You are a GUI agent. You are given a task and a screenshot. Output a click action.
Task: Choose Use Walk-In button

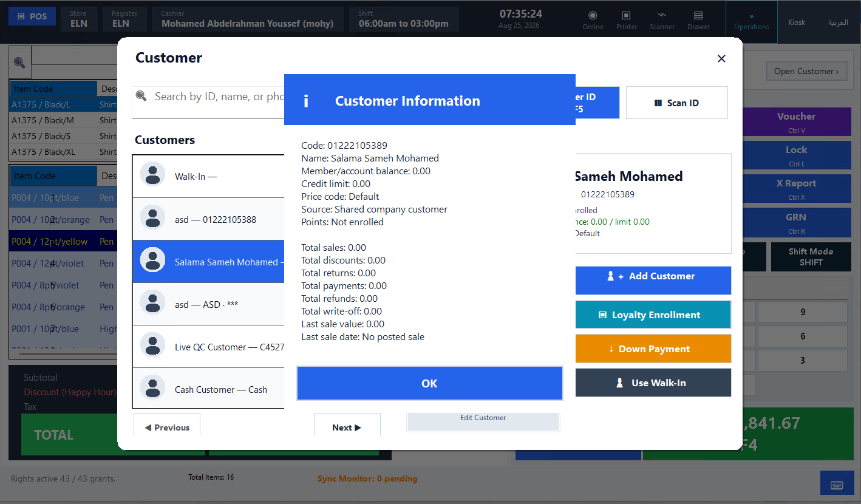[653, 383]
